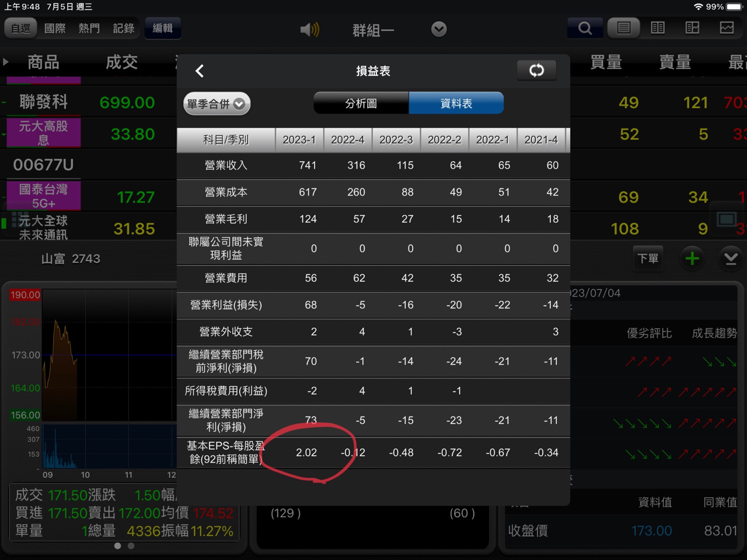Mute the speaker sound icon

pyautogui.click(x=309, y=29)
